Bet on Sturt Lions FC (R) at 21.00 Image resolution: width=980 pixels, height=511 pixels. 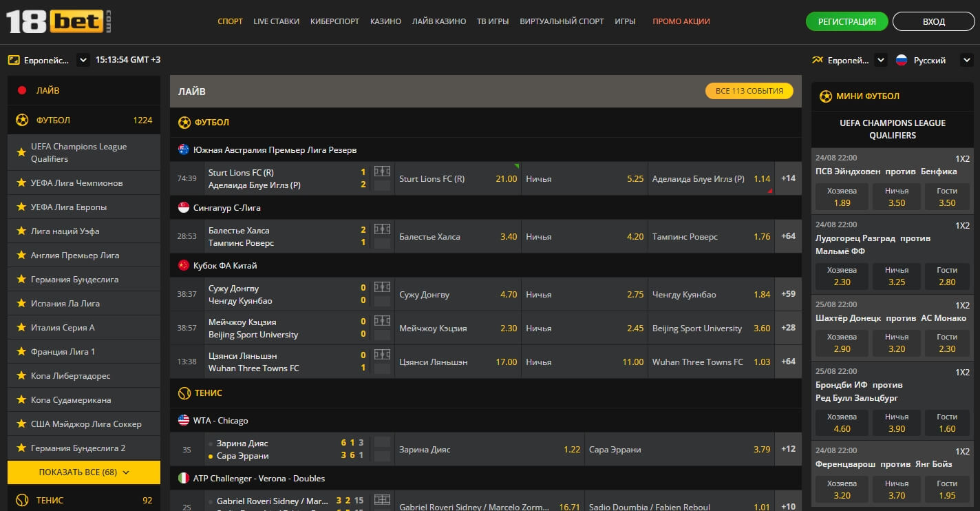(458, 178)
